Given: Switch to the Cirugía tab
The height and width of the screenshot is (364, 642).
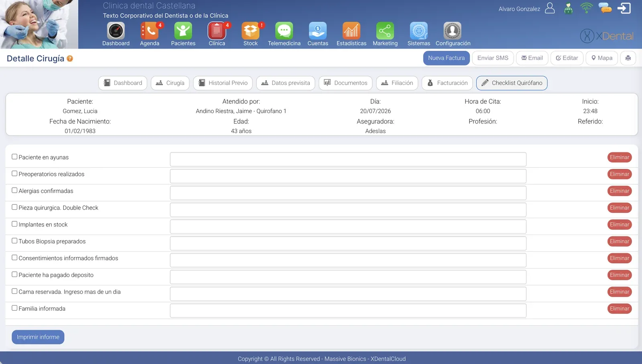Looking at the screenshot, I should (x=170, y=83).
